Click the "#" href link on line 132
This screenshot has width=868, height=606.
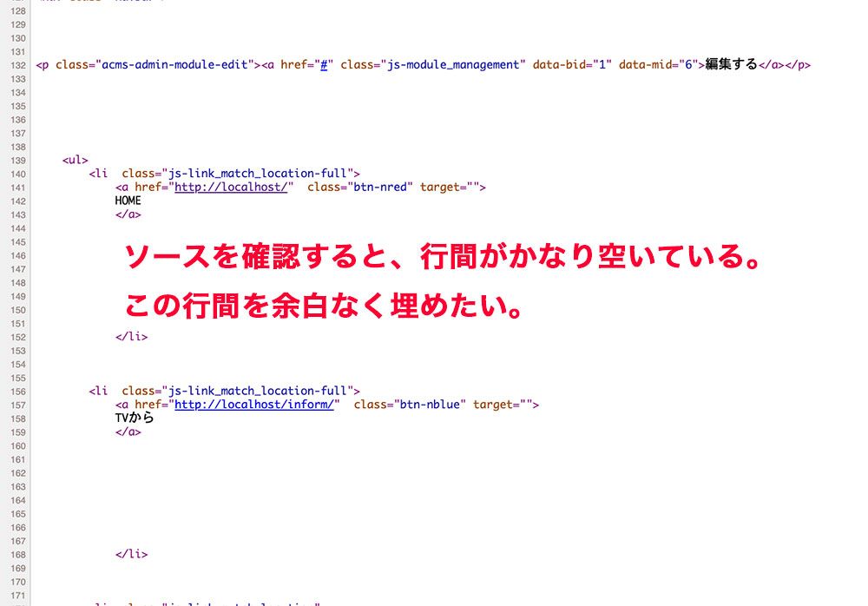pos(323,65)
